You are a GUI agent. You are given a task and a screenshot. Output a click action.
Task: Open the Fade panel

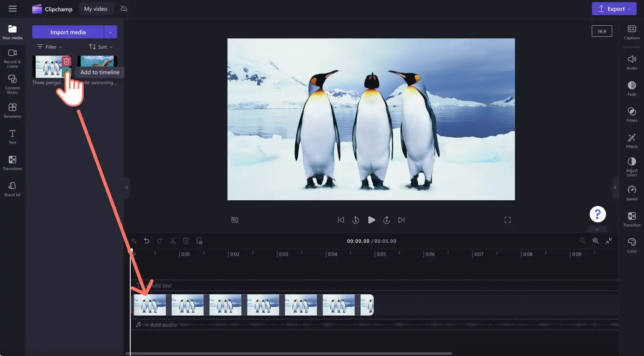632,89
